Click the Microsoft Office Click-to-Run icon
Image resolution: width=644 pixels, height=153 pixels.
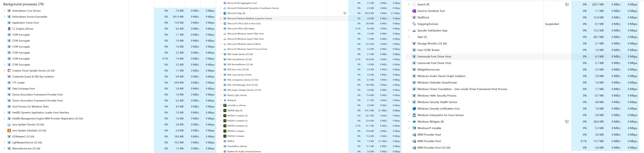point(225,23)
